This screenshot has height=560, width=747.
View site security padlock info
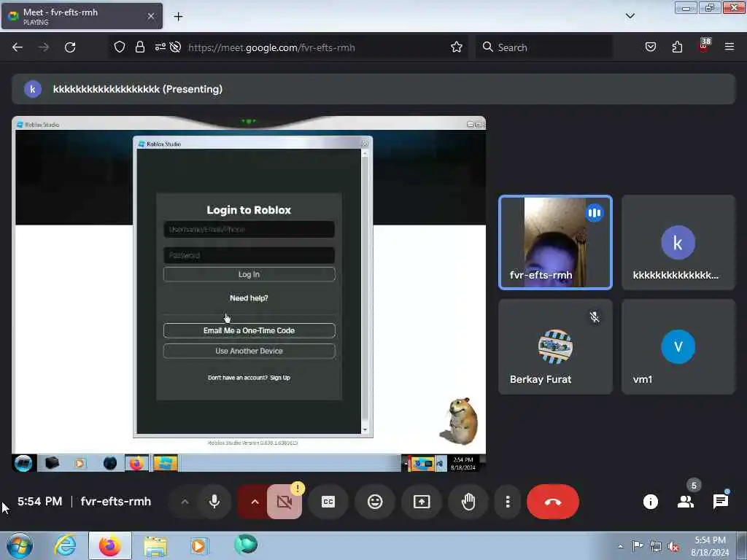click(140, 47)
